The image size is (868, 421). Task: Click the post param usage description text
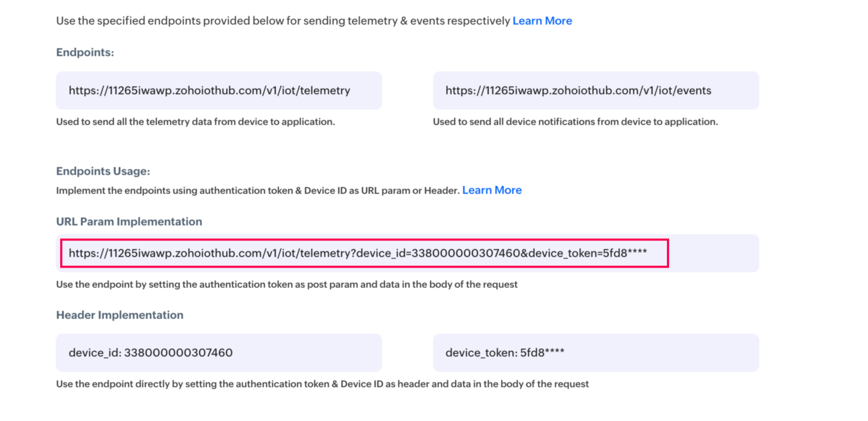pyautogui.click(x=286, y=285)
